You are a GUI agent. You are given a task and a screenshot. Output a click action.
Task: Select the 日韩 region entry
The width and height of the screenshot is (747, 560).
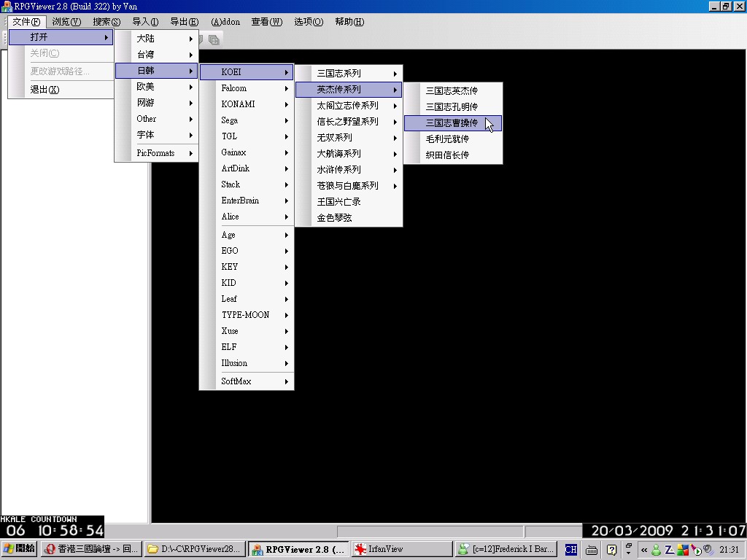[x=157, y=71]
